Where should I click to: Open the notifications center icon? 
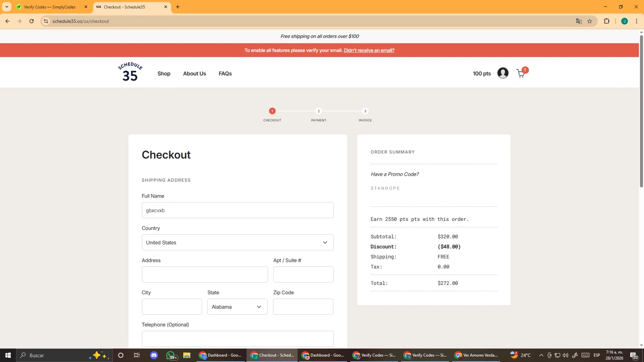pyautogui.click(x=634, y=355)
